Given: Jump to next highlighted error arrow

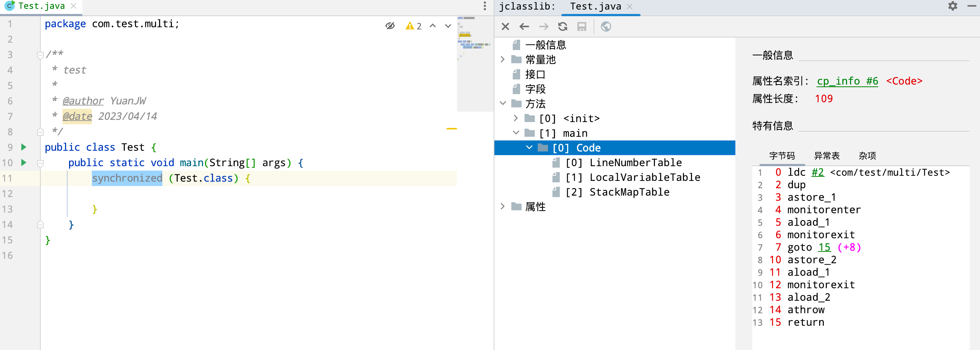Looking at the screenshot, I should (x=448, y=26).
